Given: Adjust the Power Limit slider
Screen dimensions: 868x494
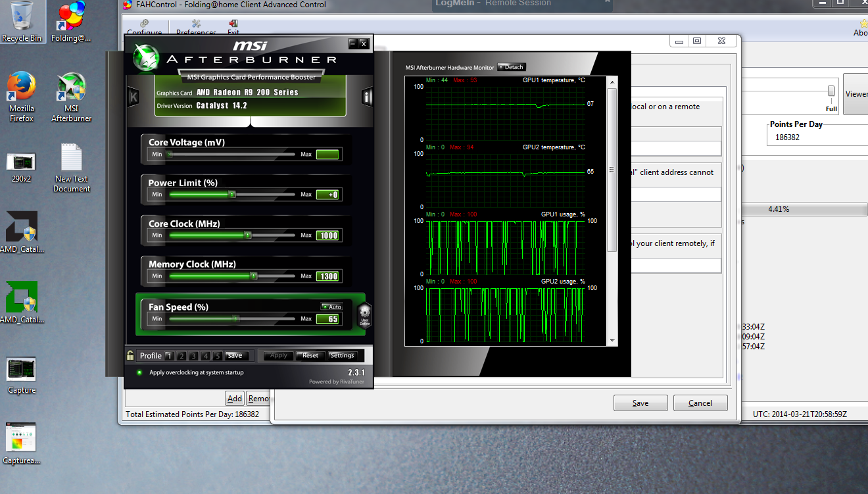Looking at the screenshot, I should click(231, 195).
